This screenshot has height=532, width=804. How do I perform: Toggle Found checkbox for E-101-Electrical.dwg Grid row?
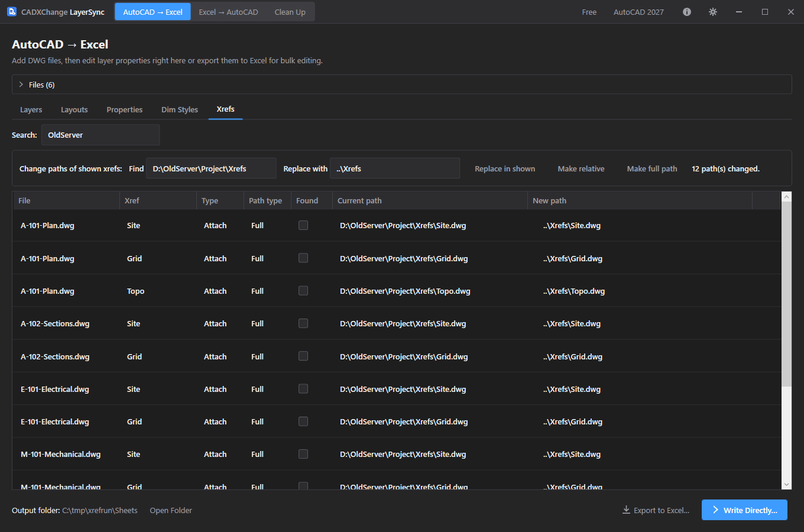(303, 421)
